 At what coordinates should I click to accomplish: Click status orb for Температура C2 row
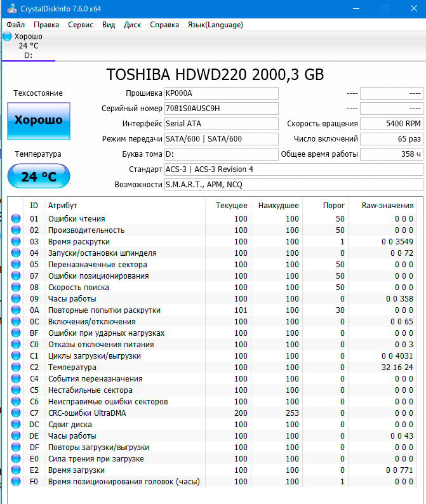[x=16, y=367]
